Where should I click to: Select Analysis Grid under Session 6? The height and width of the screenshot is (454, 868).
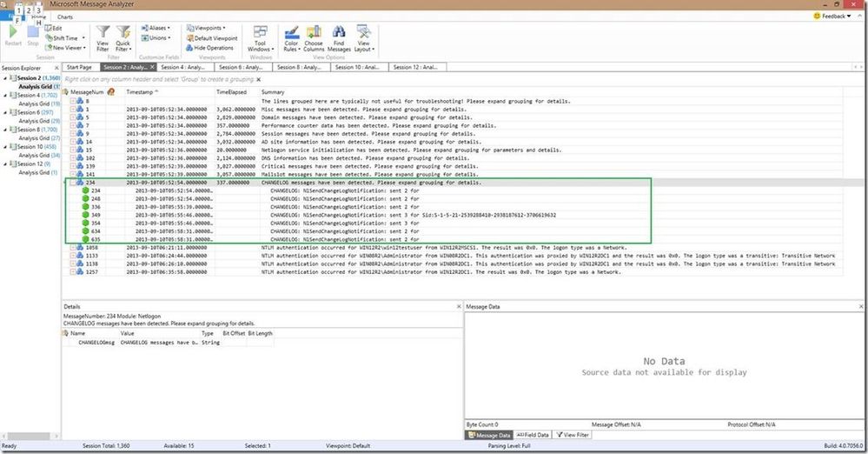point(39,121)
